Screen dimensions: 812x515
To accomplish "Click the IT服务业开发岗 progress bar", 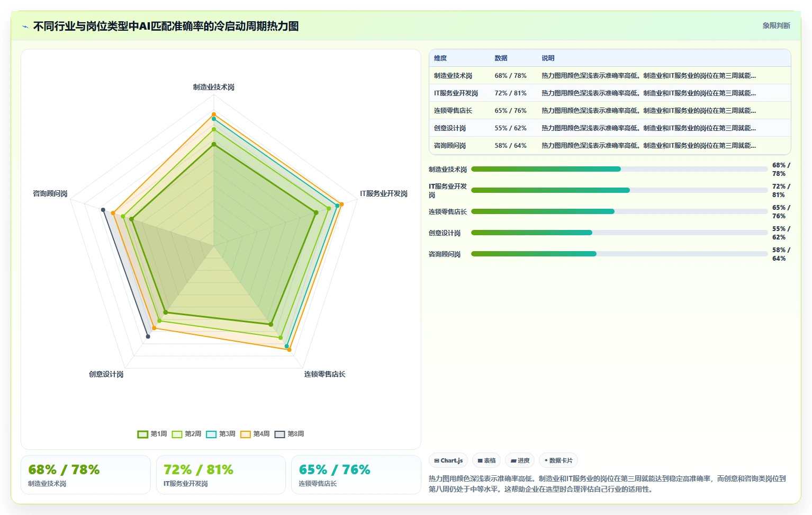I will click(619, 190).
